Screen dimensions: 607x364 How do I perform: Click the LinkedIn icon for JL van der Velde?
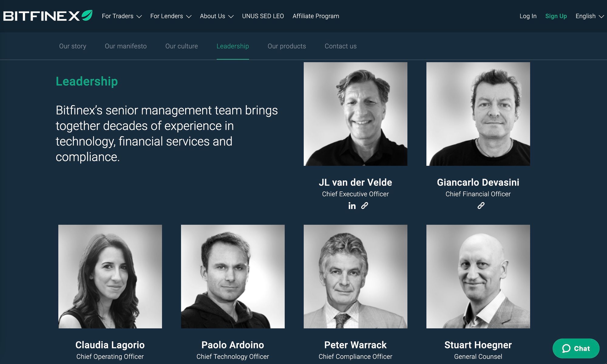point(352,205)
